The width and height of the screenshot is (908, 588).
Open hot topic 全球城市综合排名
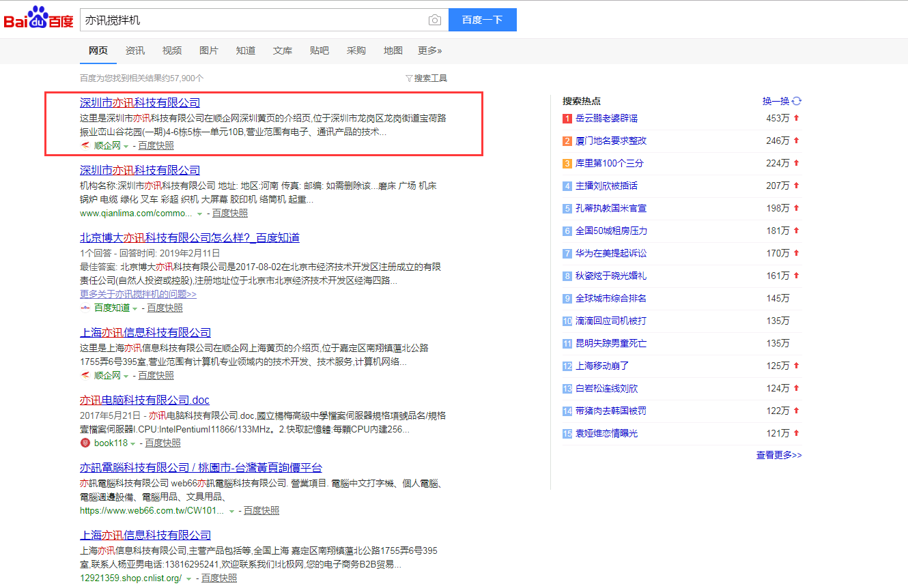click(611, 299)
